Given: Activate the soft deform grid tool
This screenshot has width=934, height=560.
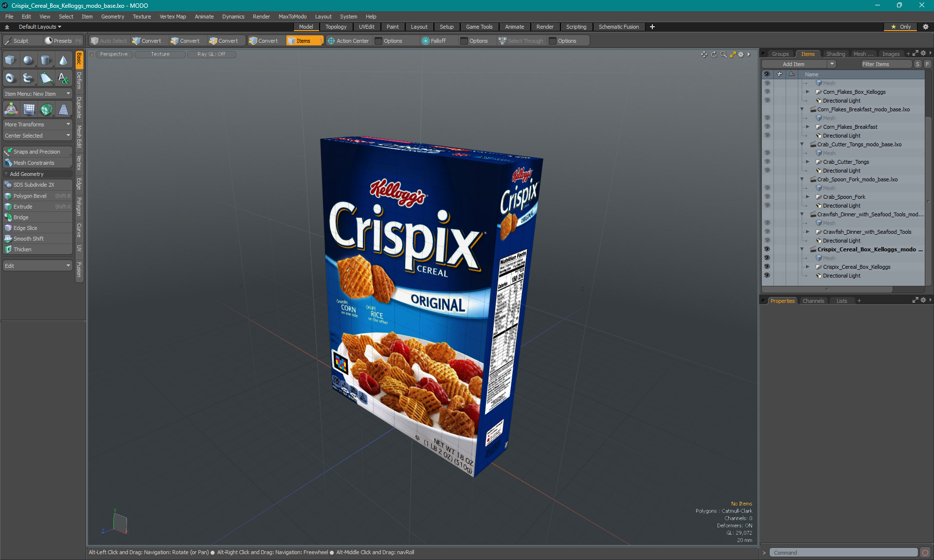Looking at the screenshot, I should (29, 109).
